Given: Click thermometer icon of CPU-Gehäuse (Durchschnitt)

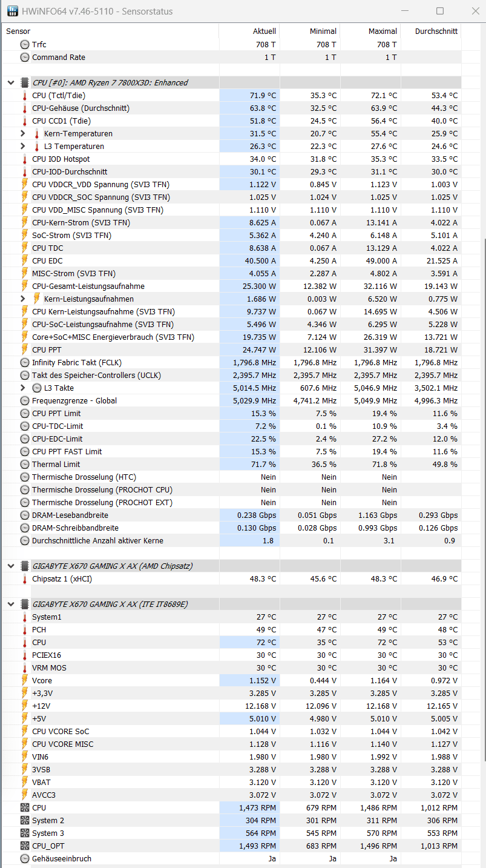Looking at the screenshot, I should 25,108.
